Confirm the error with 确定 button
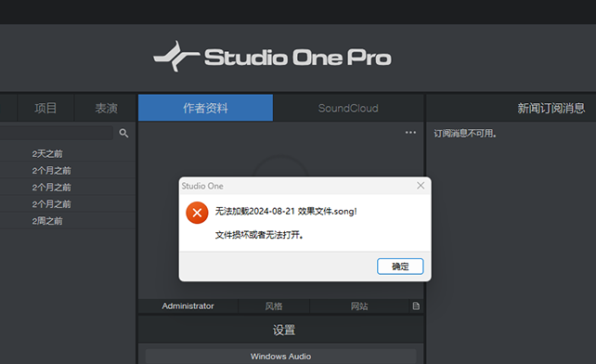The image size is (596, 364). coord(400,266)
